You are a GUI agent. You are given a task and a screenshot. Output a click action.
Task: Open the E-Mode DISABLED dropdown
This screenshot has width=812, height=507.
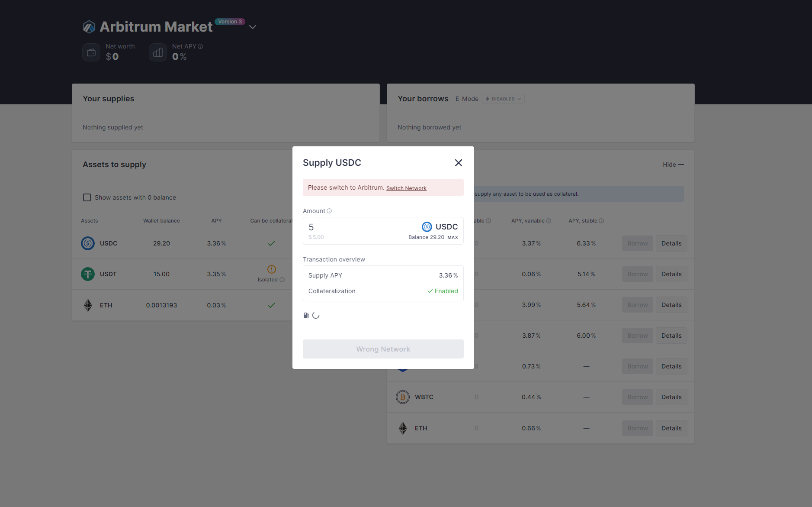503,99
